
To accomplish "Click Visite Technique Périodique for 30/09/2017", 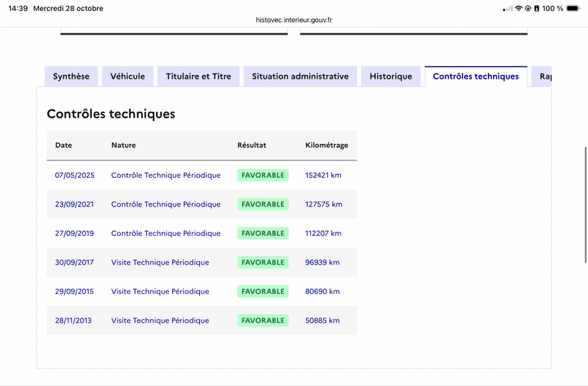I will point(160,262).
